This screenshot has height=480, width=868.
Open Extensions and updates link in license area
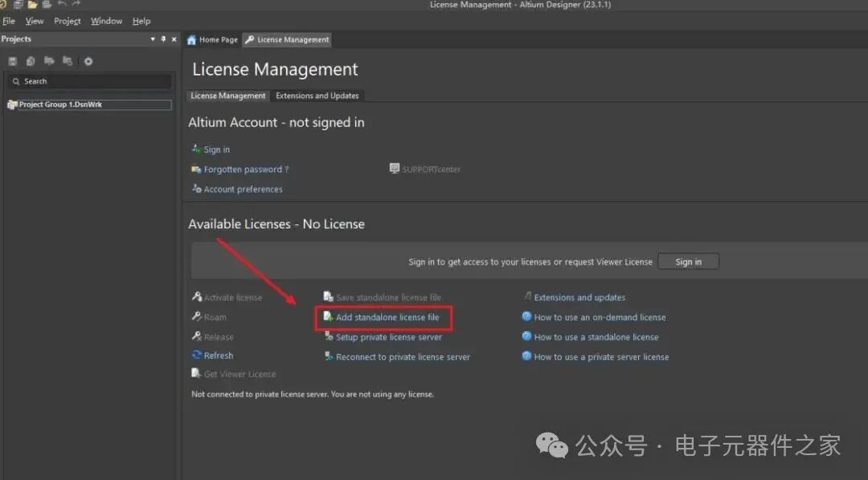pos(579,297)
